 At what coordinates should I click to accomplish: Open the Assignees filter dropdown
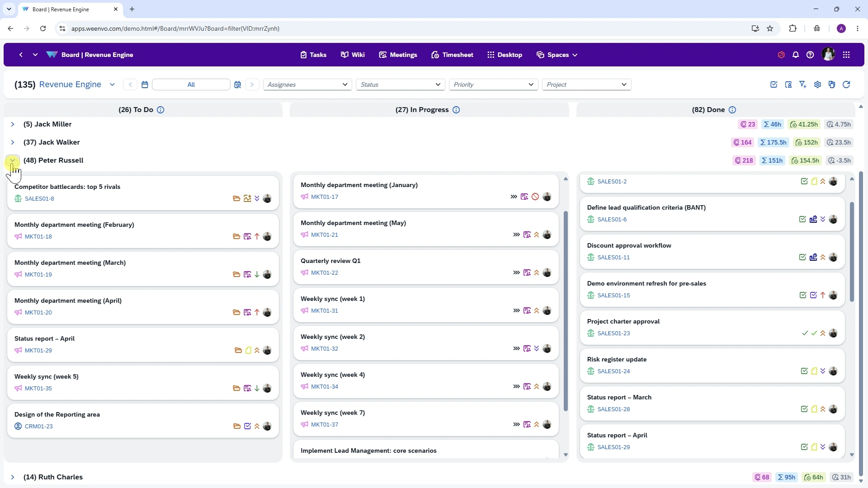307,84
